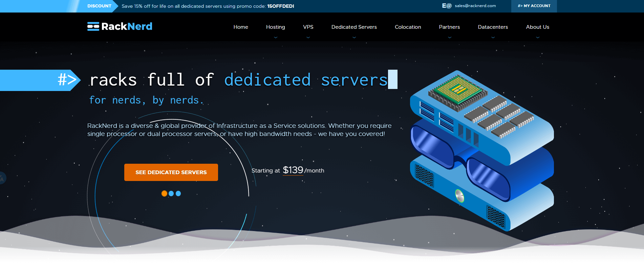Image resolution: width=644 pixels, height=273 pixels.
Task: Click the partially hidden widget icon at left edge
Action: click(x=2, y=178)
